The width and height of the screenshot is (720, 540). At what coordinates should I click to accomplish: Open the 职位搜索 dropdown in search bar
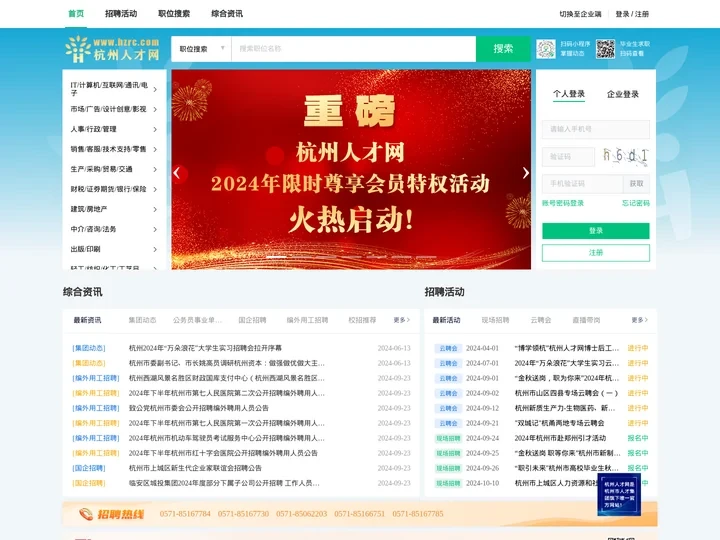[x=202, y=49]
